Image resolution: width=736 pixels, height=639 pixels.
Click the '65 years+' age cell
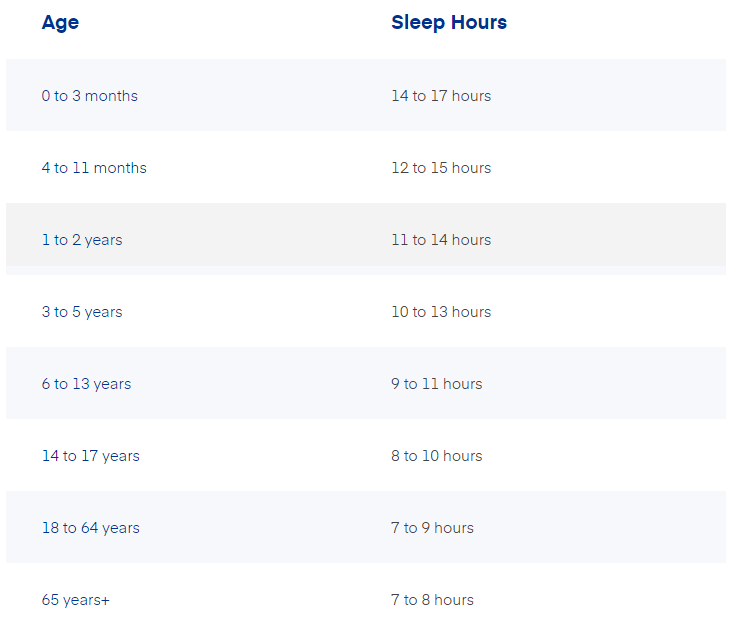pyautogui.click(x=76, y=600)
